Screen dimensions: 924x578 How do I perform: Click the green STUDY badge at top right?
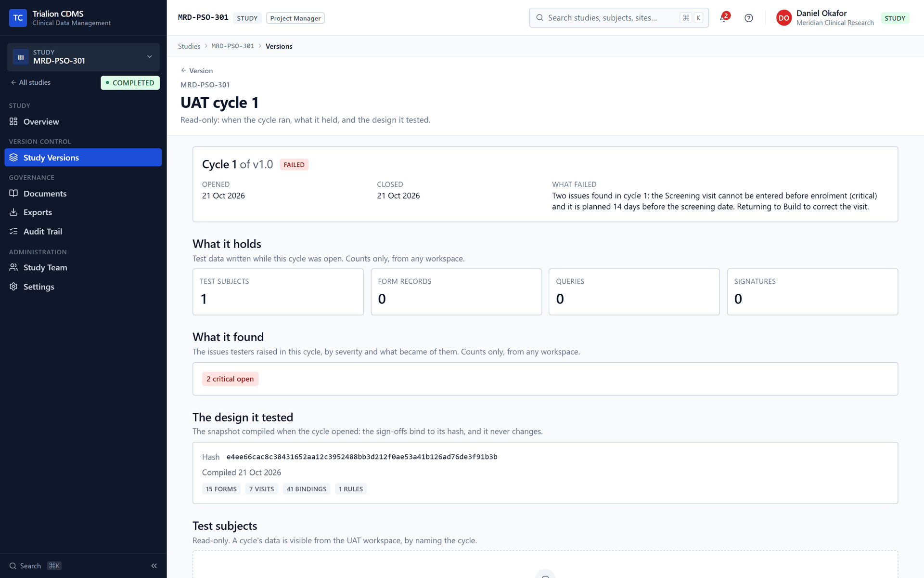(895, 18)
